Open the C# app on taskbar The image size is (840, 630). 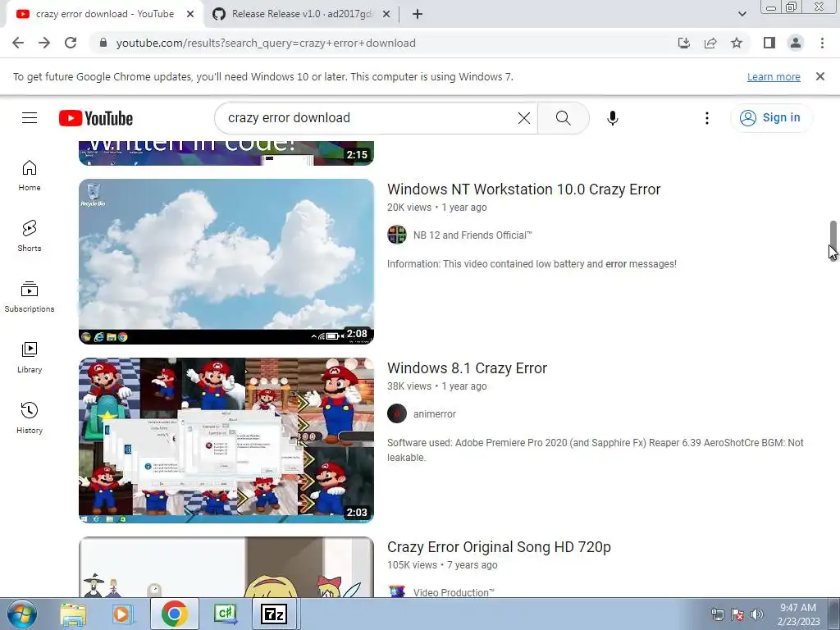tap(225, 614)
